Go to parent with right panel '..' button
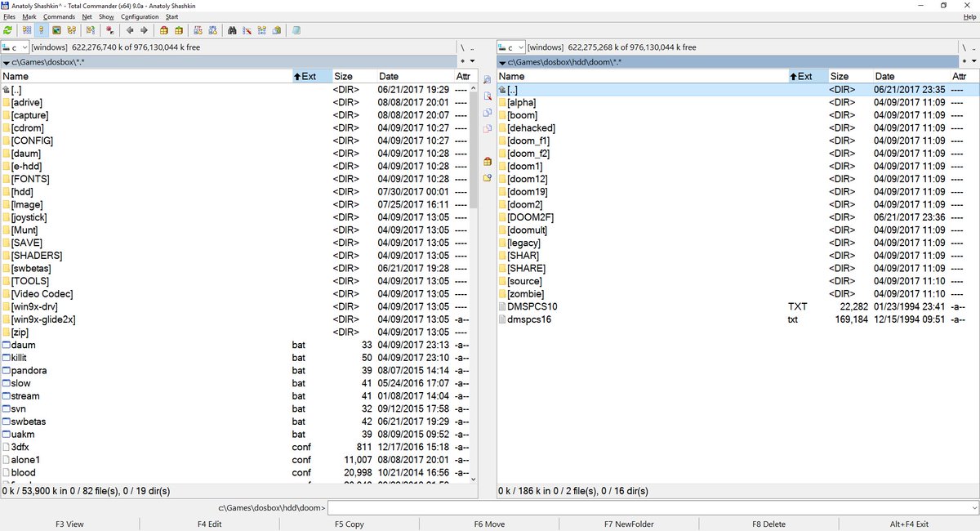Viewport: 980px width, 531px height. (973, 47)
